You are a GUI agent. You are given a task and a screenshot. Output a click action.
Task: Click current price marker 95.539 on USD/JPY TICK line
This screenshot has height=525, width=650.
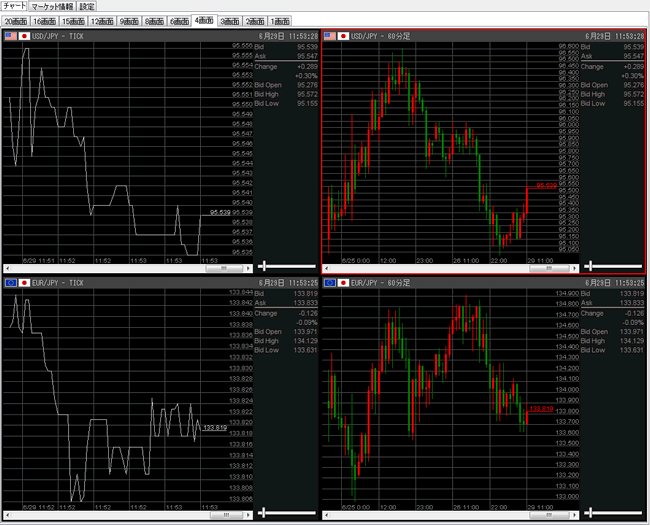click(220, 213)
